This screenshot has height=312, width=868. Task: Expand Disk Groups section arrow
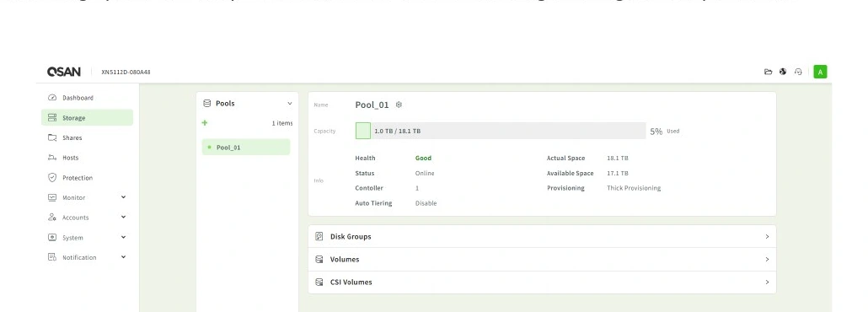[767, 237]
